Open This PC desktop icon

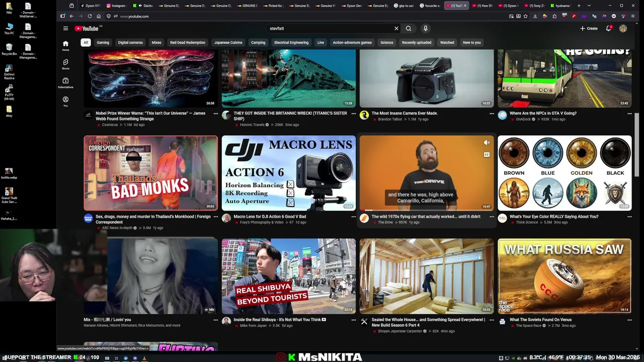(x=9, y=28)
